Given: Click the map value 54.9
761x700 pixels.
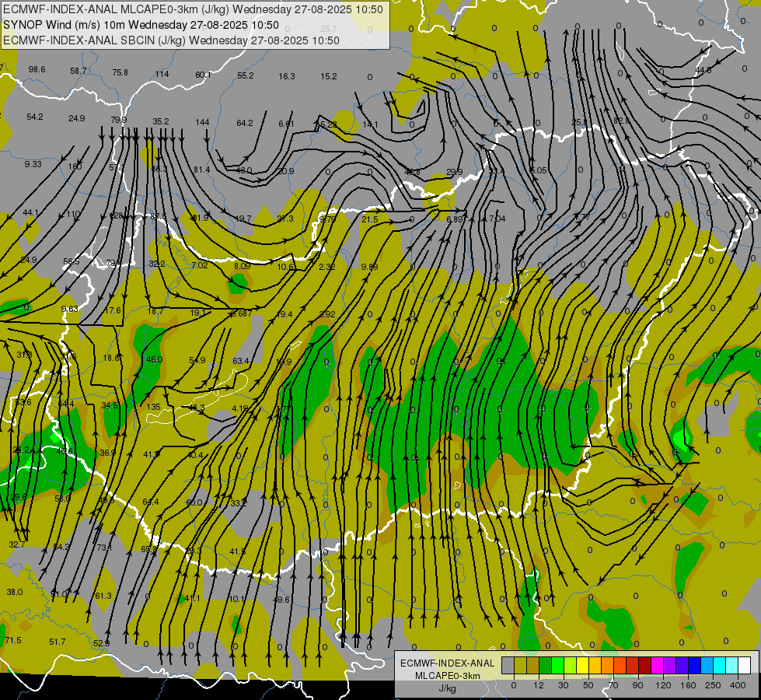Looking at the screenshot, I should click(197, 360).
